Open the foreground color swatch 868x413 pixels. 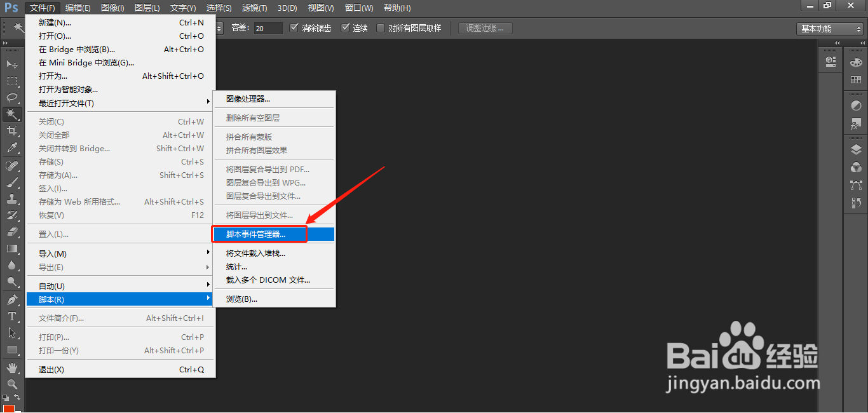tap(10, 408)
